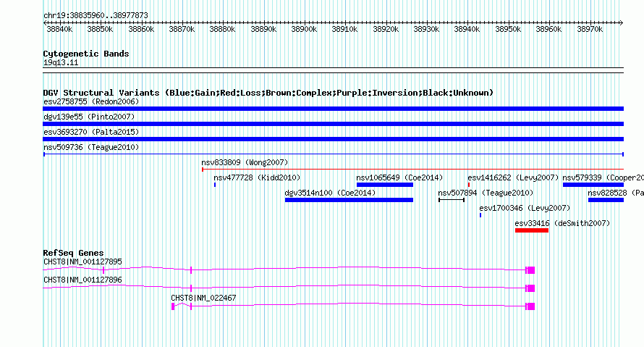This screenshot has height=347, width=644.
Task: Click the 38840k ruler tick label
Action: coord(59,29)
